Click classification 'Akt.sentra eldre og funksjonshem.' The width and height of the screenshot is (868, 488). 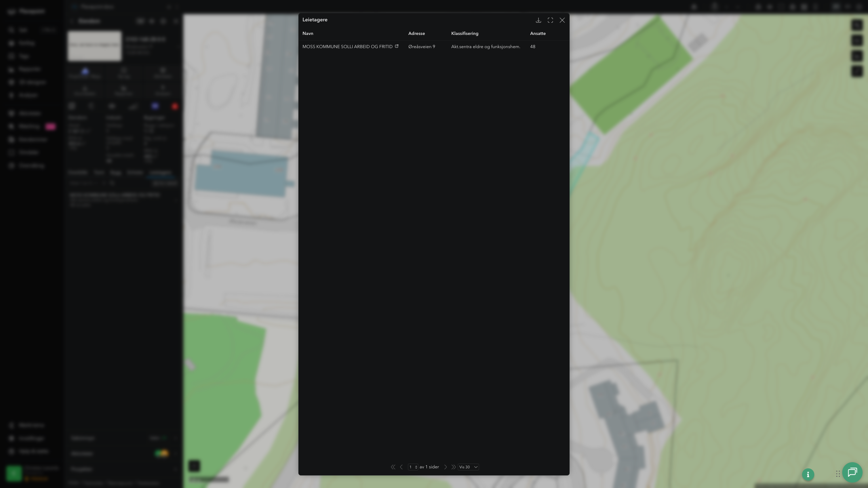tap(486, 47)
